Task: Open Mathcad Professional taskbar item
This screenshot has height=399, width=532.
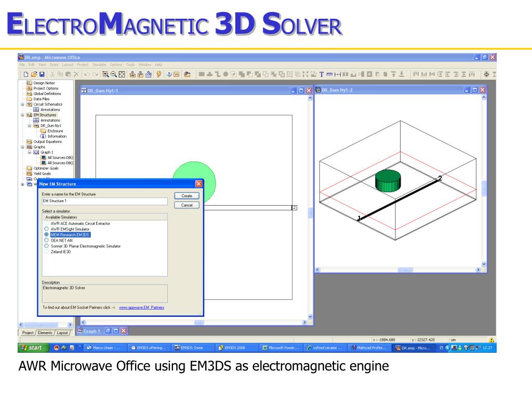Action: pyautogui.click(x=368, y=348)
